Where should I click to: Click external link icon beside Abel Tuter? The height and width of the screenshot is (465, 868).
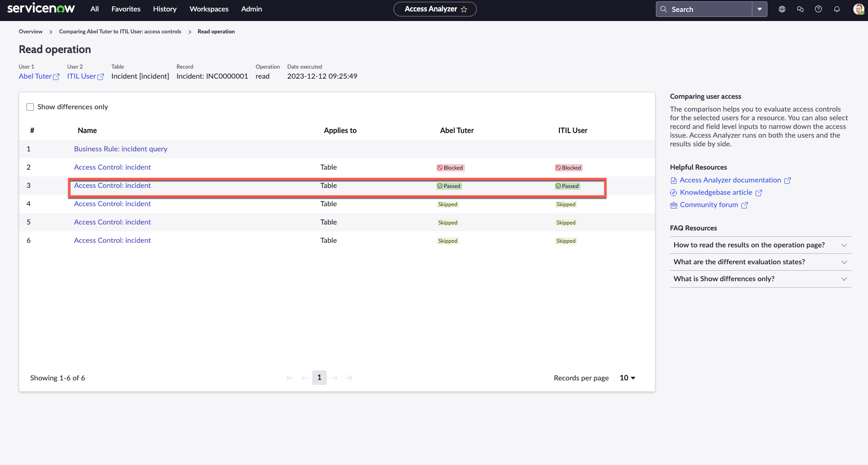(x=56, y=77)
